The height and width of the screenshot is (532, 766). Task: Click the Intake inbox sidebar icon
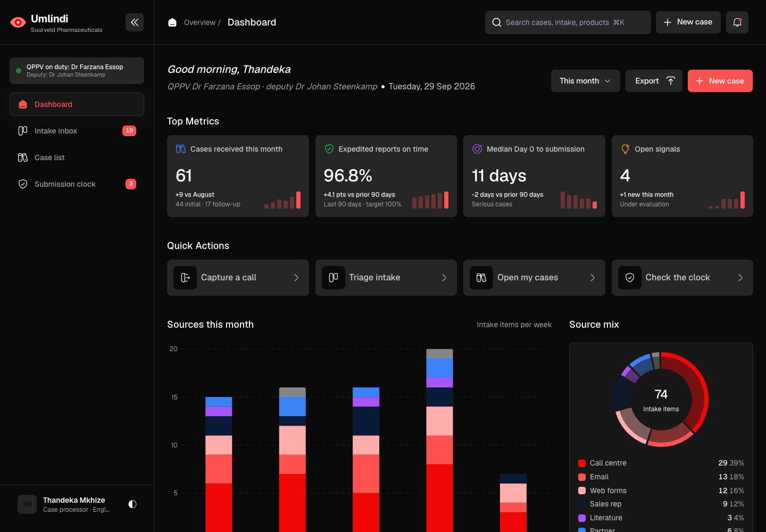[x=23, y=131]
